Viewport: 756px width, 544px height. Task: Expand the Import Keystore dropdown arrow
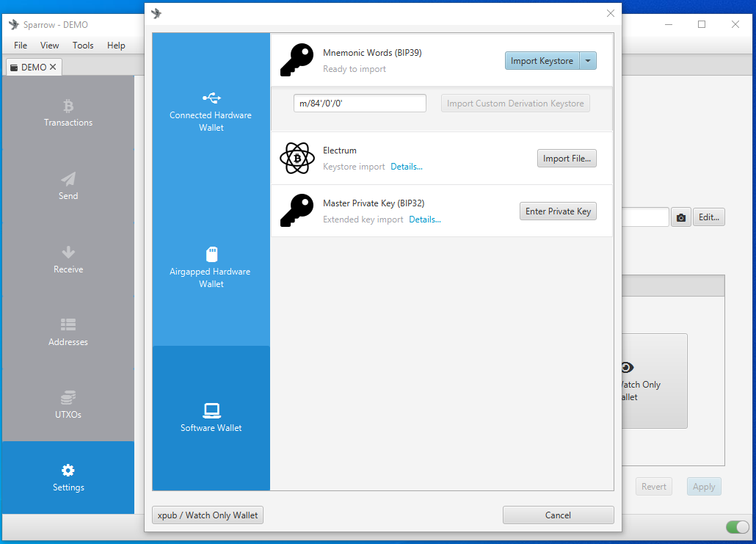point(588,61)
